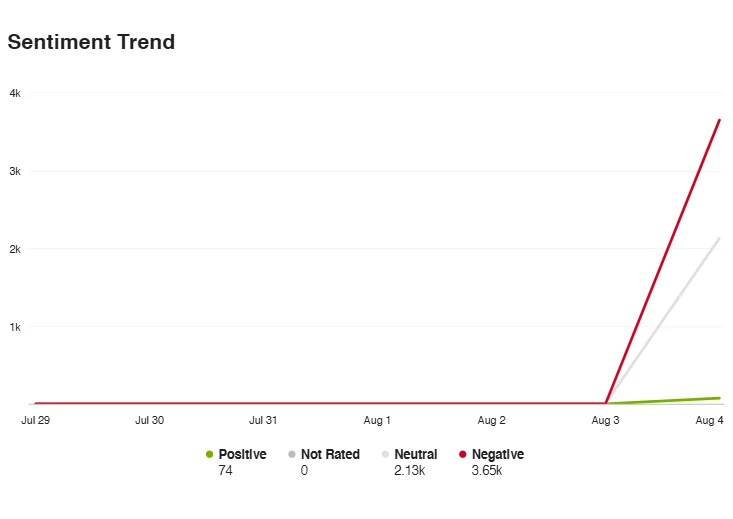Click the gray Not Rated legend dot
The width and height of the screenshot is (733, 519).
[291, 455]
